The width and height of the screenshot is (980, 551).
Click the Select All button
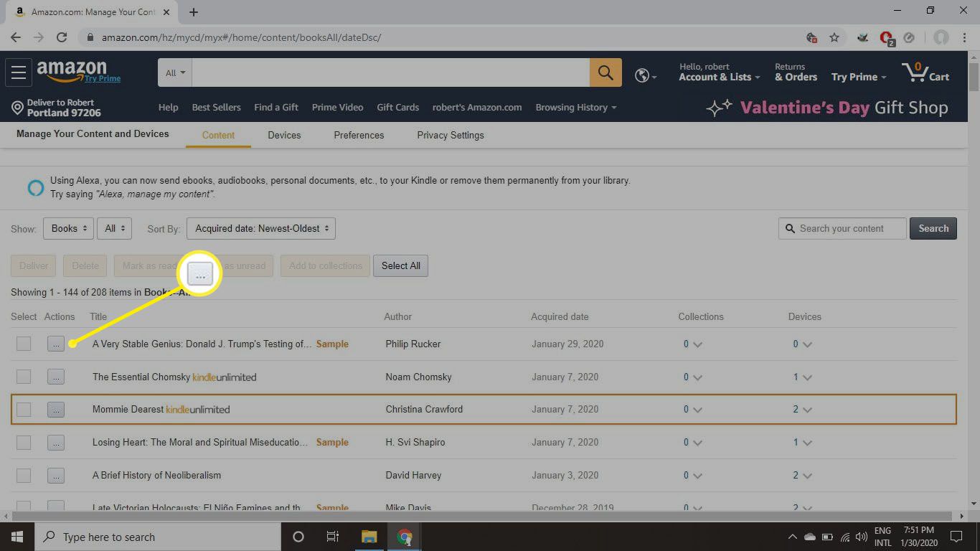[x=400, y=265]
